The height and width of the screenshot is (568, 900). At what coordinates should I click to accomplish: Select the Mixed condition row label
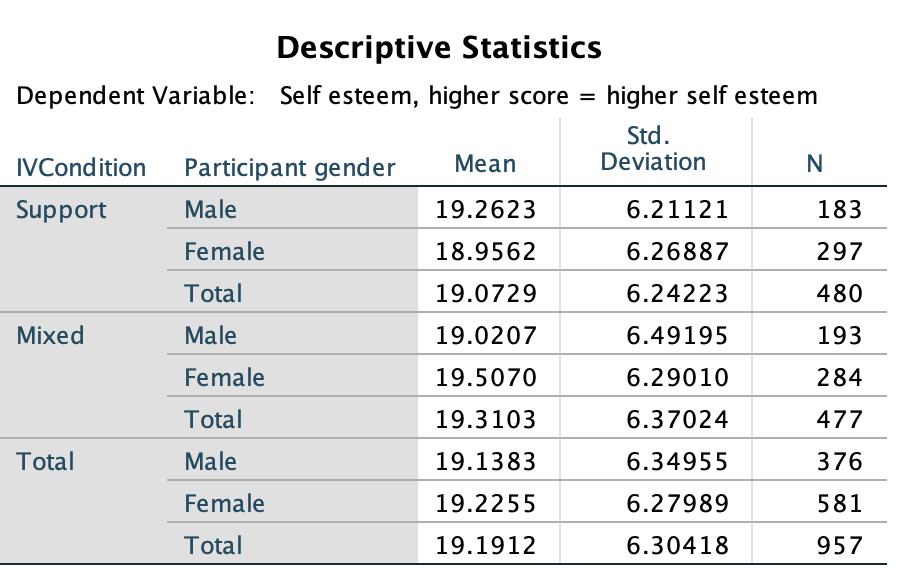(50, 335)
